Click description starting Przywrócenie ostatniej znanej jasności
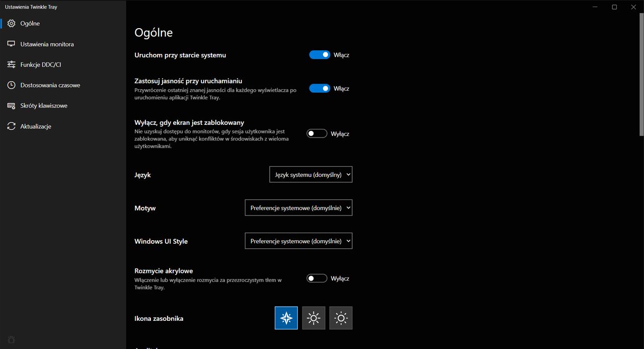644x349 pixels. pyautogui.click(x=215, y=94)
